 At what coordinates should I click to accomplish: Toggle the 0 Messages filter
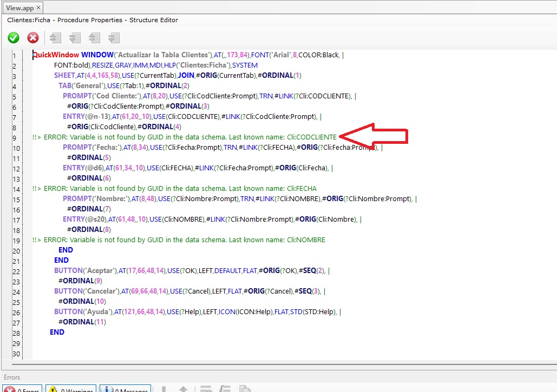(126, 389)
